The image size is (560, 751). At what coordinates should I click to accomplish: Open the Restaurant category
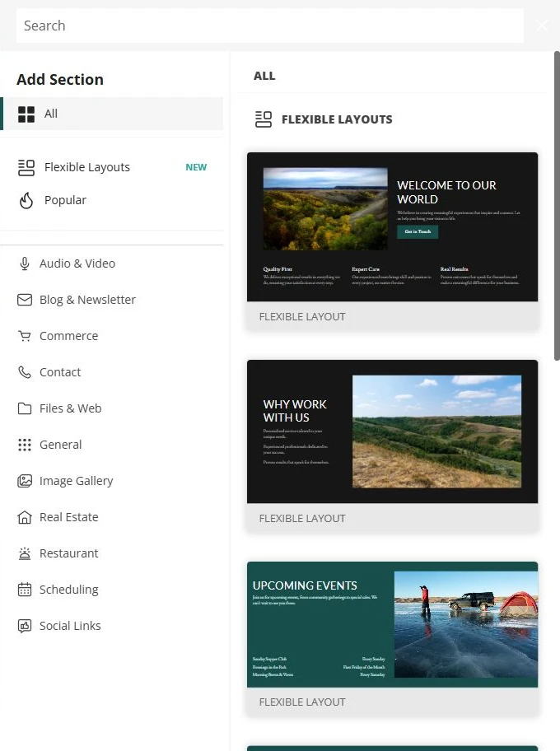pos(112,553)
